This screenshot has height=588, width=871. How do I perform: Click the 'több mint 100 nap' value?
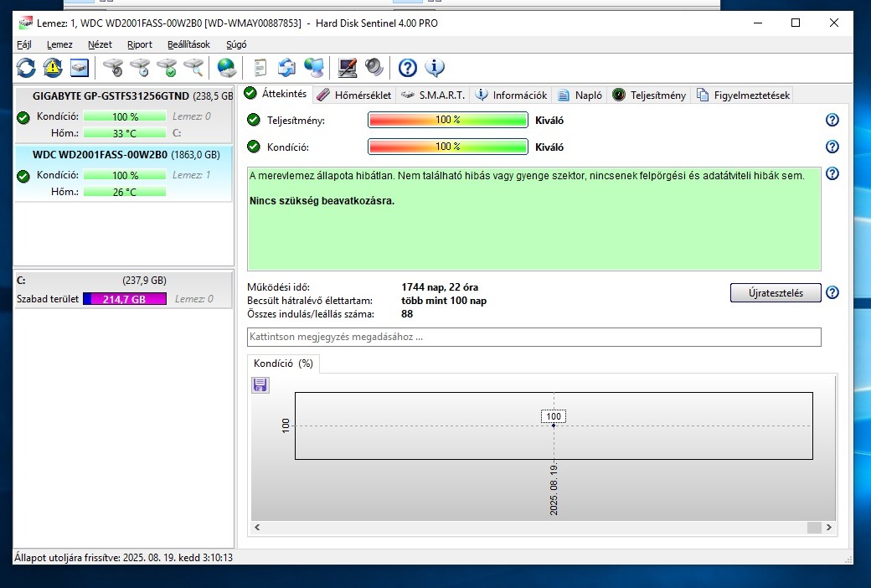coord(444,301)
